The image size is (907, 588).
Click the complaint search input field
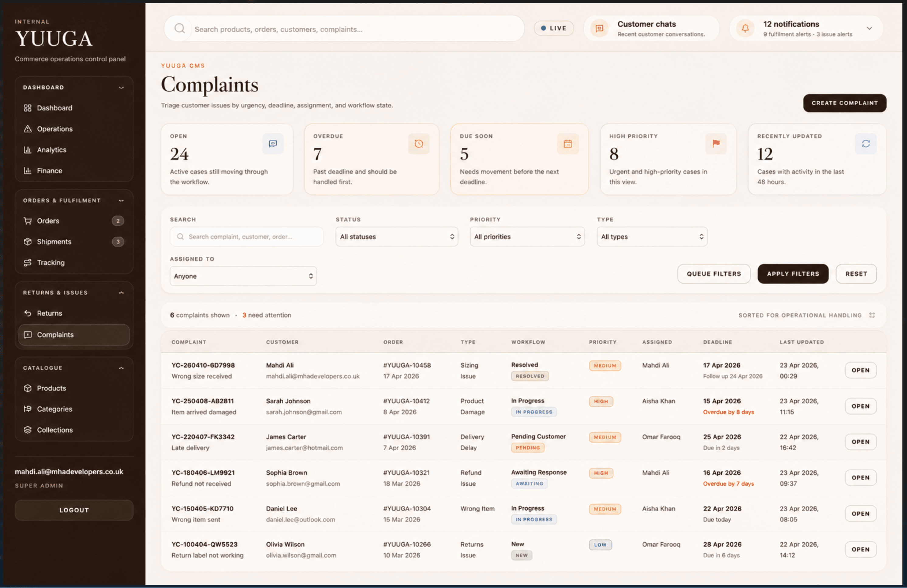click(247, 237)
